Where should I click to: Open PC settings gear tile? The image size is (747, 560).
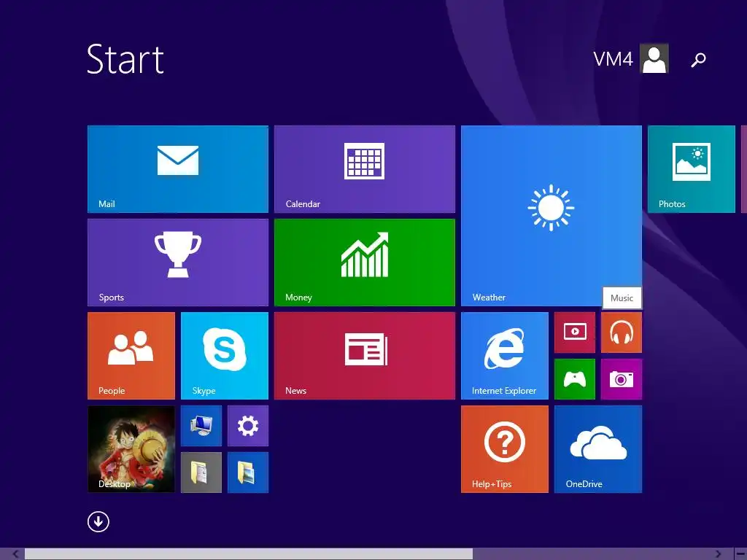tap(248, 426)
